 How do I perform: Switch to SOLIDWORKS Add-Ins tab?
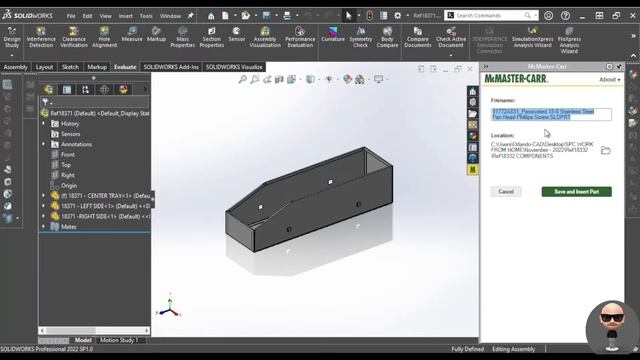click(x=171, y=67)
